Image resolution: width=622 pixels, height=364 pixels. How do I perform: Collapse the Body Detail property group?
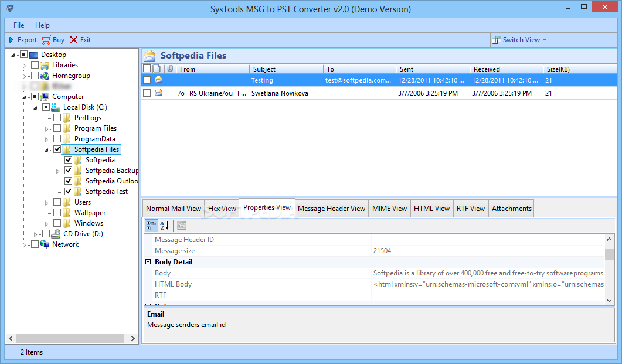pos(148,261)
